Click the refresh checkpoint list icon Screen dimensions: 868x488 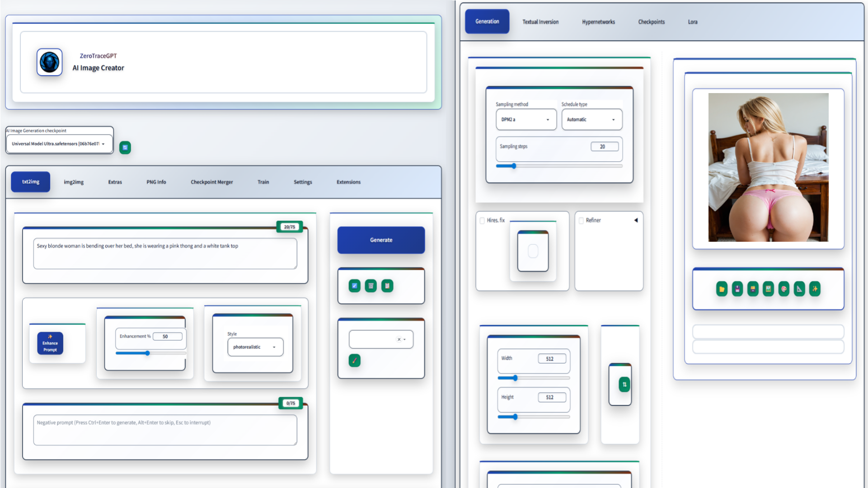(x=125, y=147)
